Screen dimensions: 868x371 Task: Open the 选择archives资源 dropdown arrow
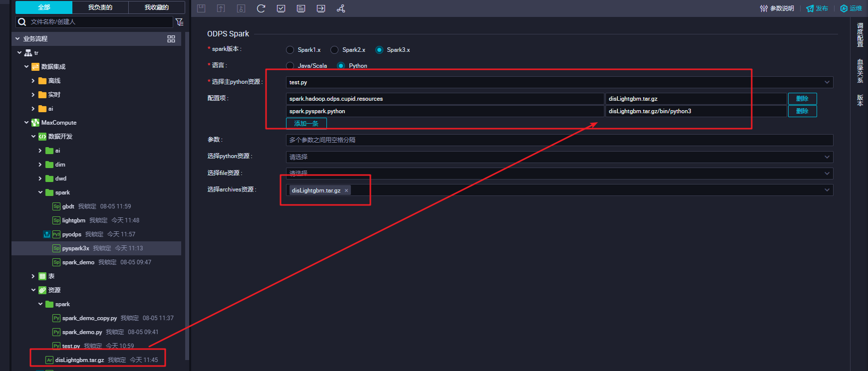tap(827, 190)
